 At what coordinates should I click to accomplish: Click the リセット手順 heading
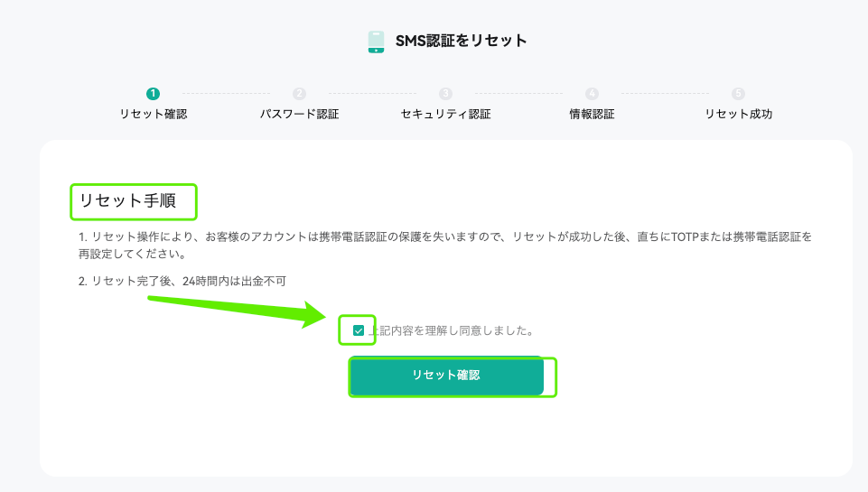128,200
